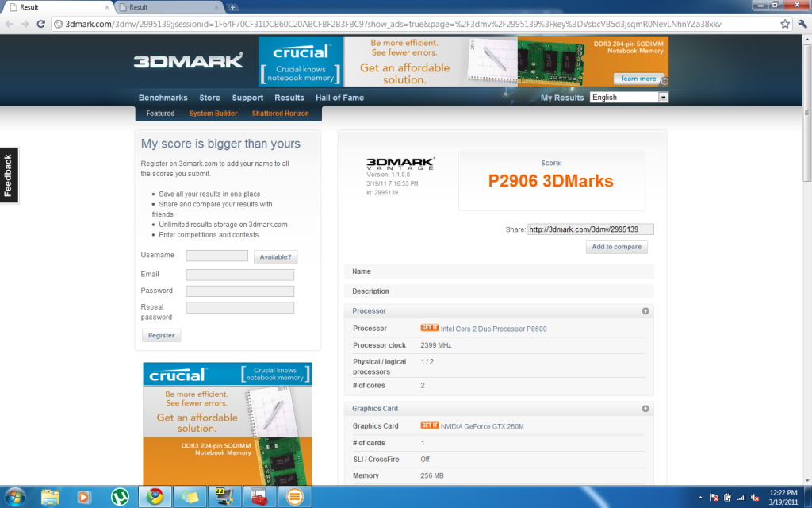Click the Intel Core 2 Duo Processor P8600 text

pos(493,329)
